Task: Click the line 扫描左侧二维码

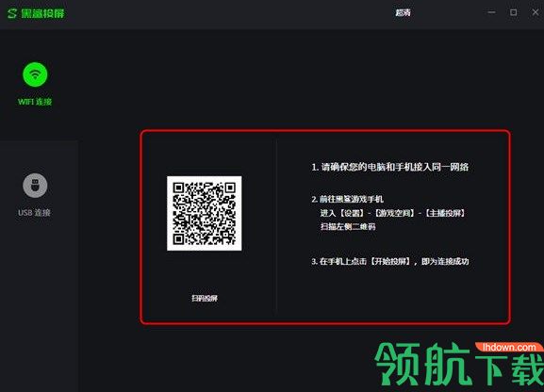Action: pos(348,227)
